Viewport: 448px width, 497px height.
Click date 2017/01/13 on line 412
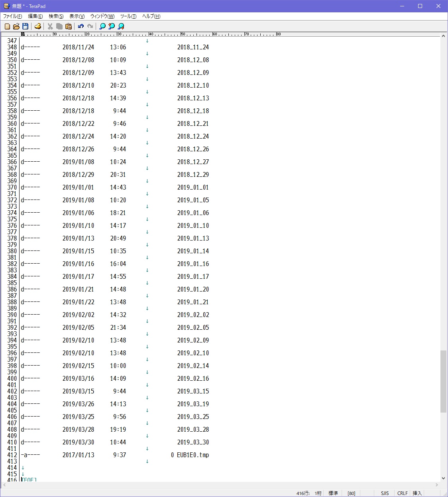click(79, 455)
